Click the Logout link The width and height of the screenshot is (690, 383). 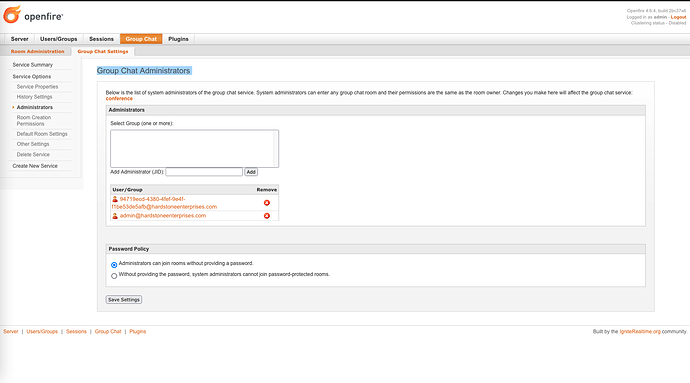pyautogui.click(x=678, y=17)
